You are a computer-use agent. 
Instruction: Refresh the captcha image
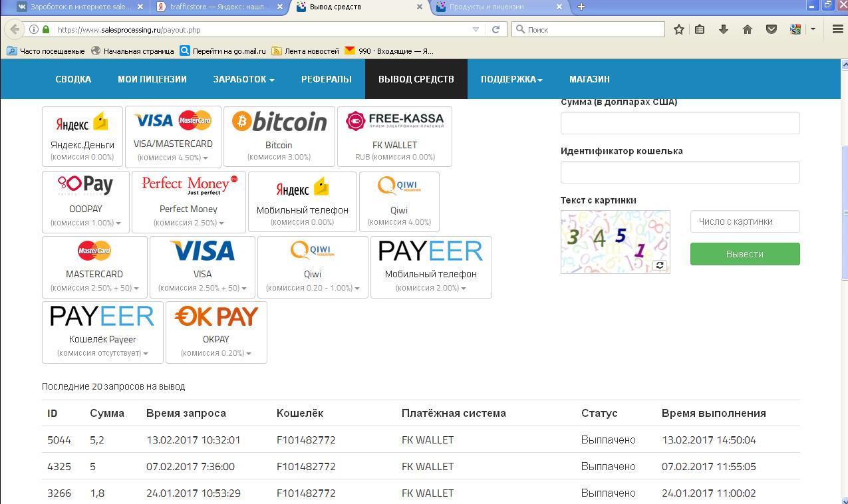(660, 265)
